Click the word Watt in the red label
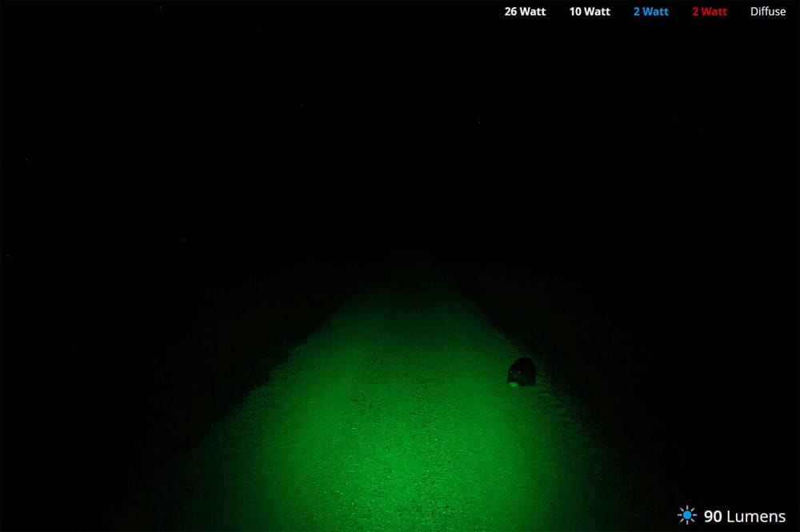 (x=714, y=12)
